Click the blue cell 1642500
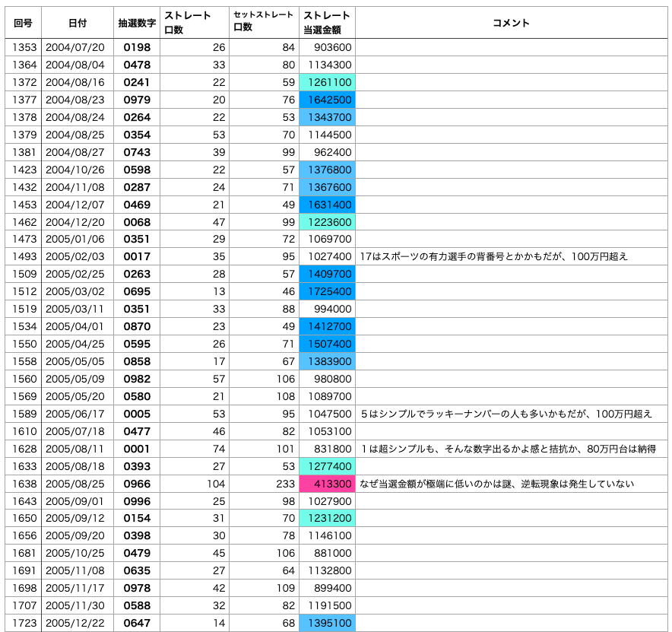672x632 pixels. [x=327, y=100]
